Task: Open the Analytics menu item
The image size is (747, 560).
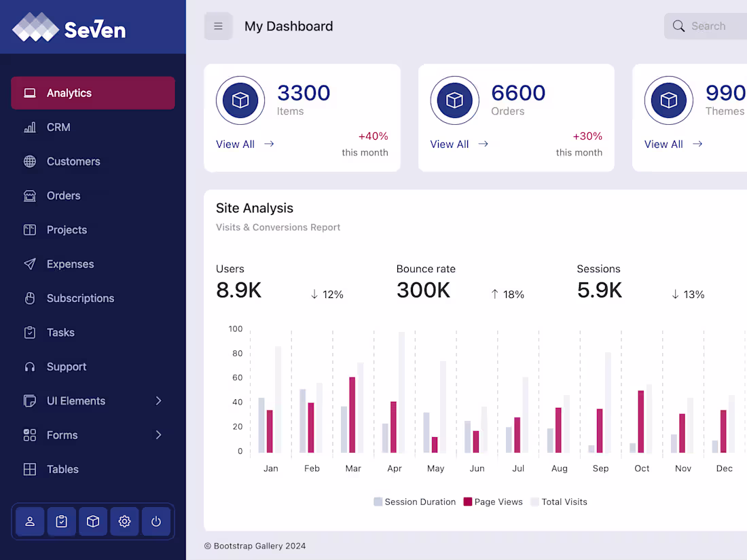Action: pyautogui.click(x=93, y=93)
